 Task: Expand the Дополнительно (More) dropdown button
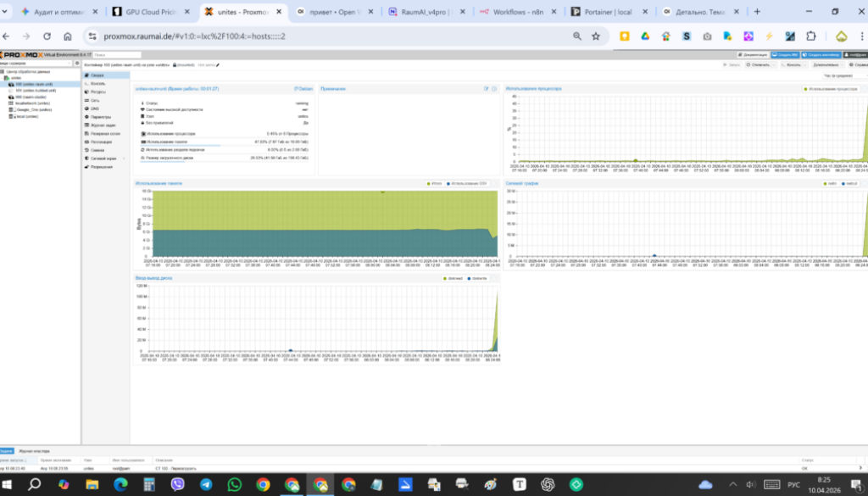coord(827,64)
